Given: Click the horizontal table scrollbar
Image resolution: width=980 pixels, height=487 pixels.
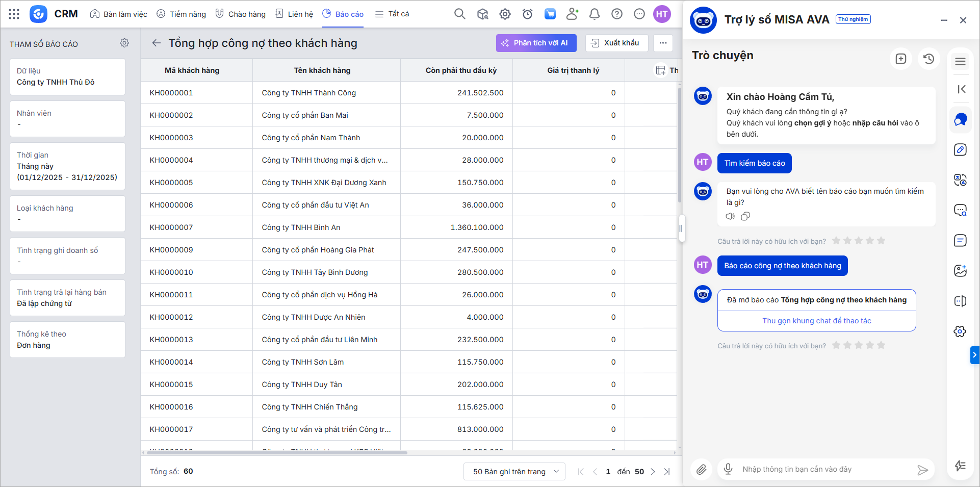Looking at the screenshot, I should 277,453.
